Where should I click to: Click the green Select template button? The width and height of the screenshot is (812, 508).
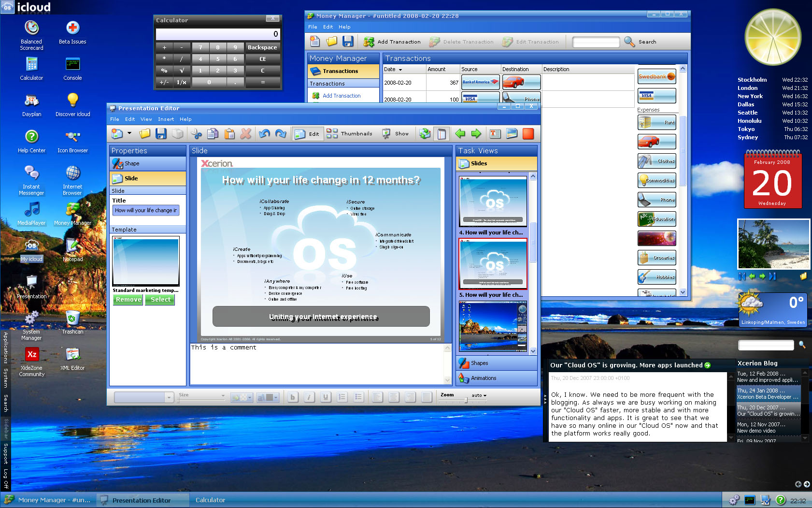click(x=160, y=300)
